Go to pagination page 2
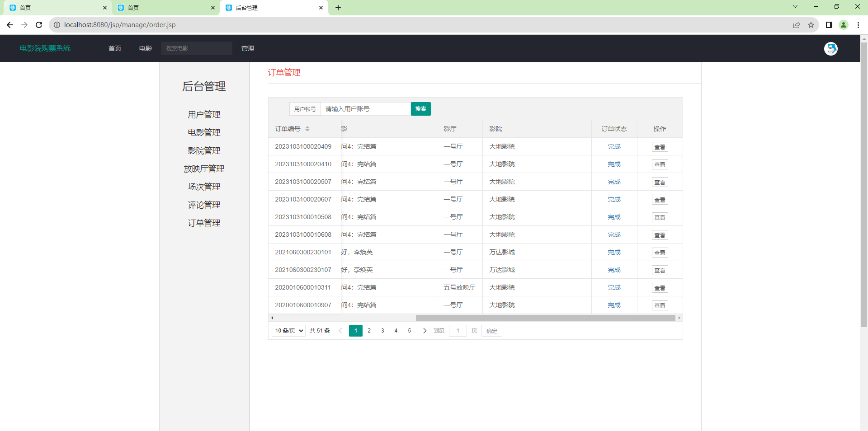 [369, 331]
